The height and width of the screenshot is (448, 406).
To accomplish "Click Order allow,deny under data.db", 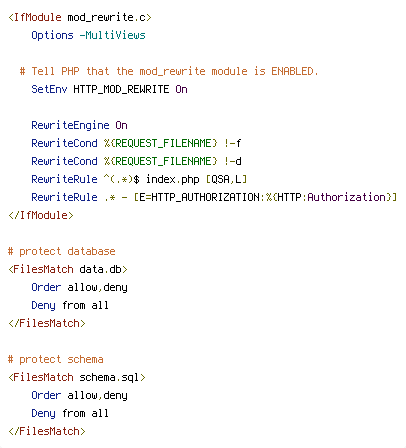I will (x=79, y=287).
